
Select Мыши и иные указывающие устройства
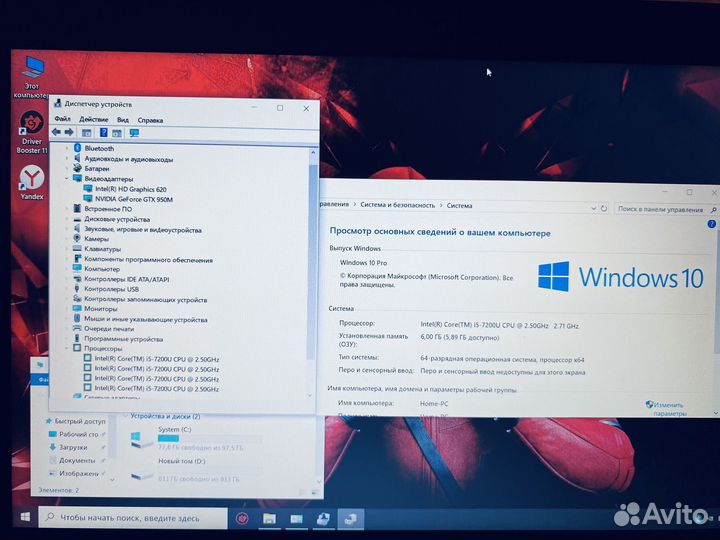coord(146,320)
